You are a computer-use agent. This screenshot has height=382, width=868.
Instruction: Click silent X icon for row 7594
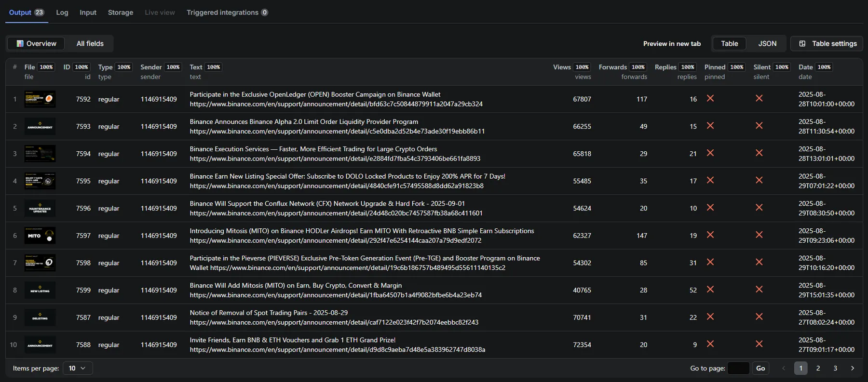pos(759,153)
